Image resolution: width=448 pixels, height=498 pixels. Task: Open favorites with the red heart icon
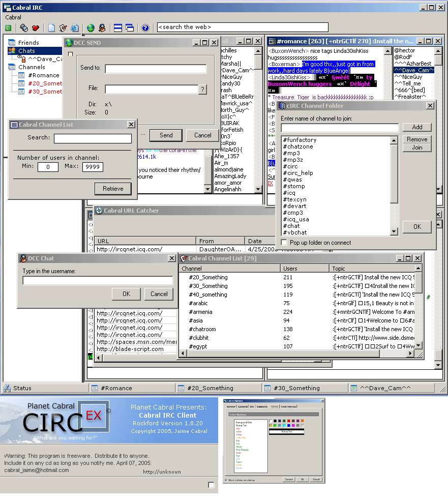tap(36, 28)
